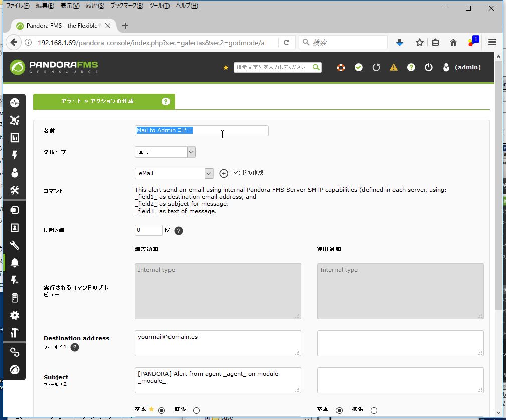506x420 pixels.
Task: Open the alerts bell sidebar icon
Action: (15, 263)
